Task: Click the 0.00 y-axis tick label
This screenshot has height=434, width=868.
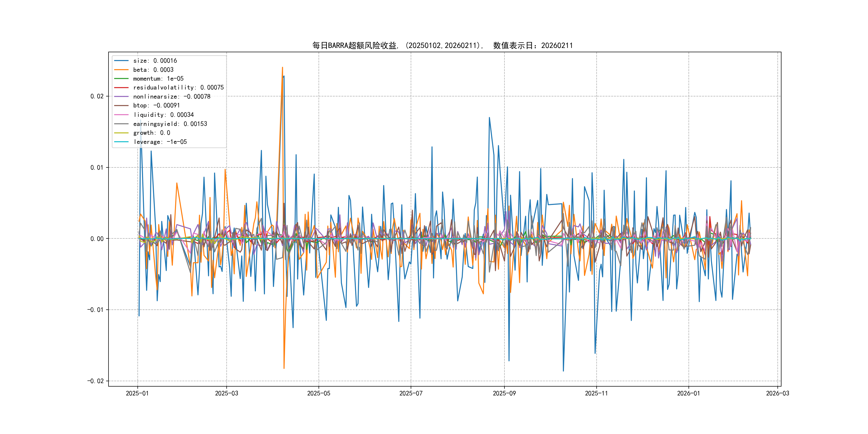Action: point(97,238)
